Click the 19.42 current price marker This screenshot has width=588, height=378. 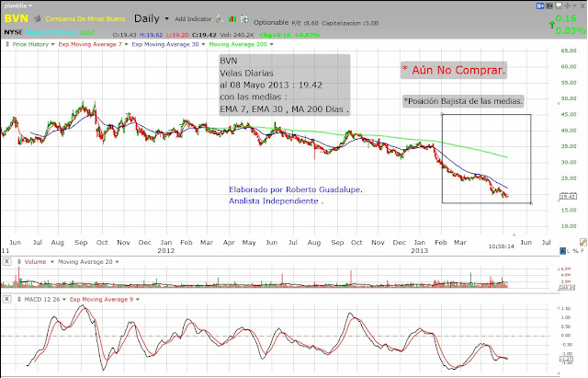(568, 196)
